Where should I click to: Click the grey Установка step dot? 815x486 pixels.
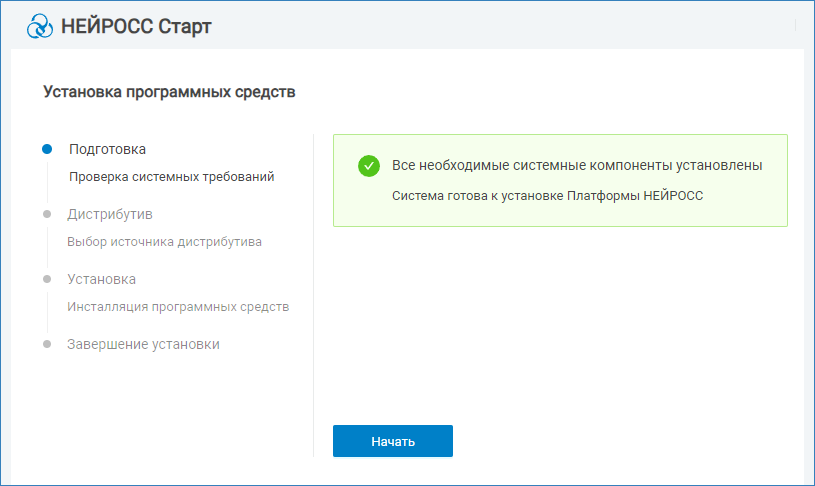pos(47,279)
